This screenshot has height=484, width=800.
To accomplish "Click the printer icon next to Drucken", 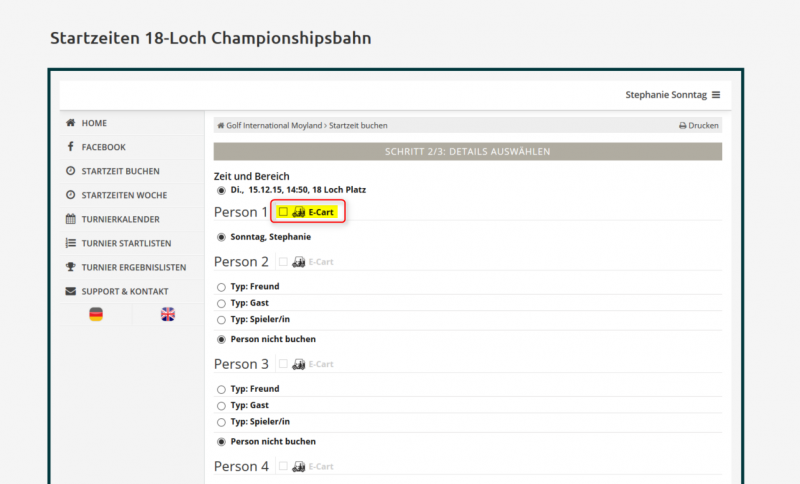I will coord(682,125).
